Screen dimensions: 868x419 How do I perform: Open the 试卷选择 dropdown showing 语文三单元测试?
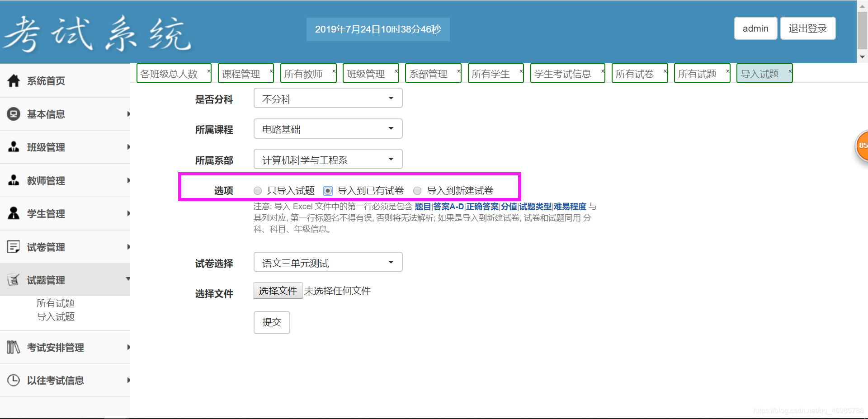click(x=328, y=262)
